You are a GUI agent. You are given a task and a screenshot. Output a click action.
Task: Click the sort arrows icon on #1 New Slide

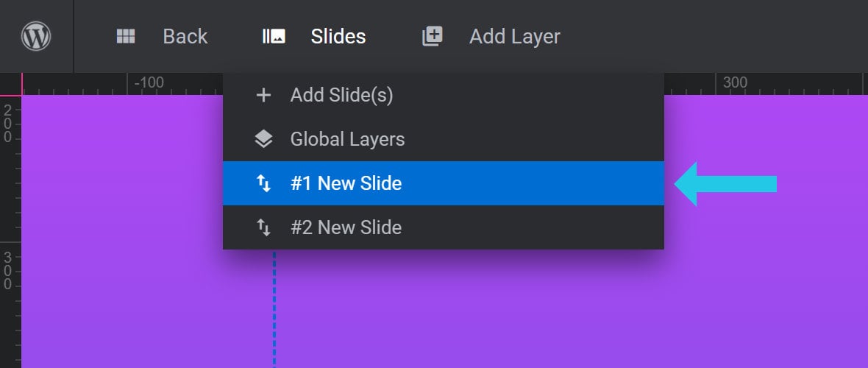pyautogui.click(x=263, y=183)
